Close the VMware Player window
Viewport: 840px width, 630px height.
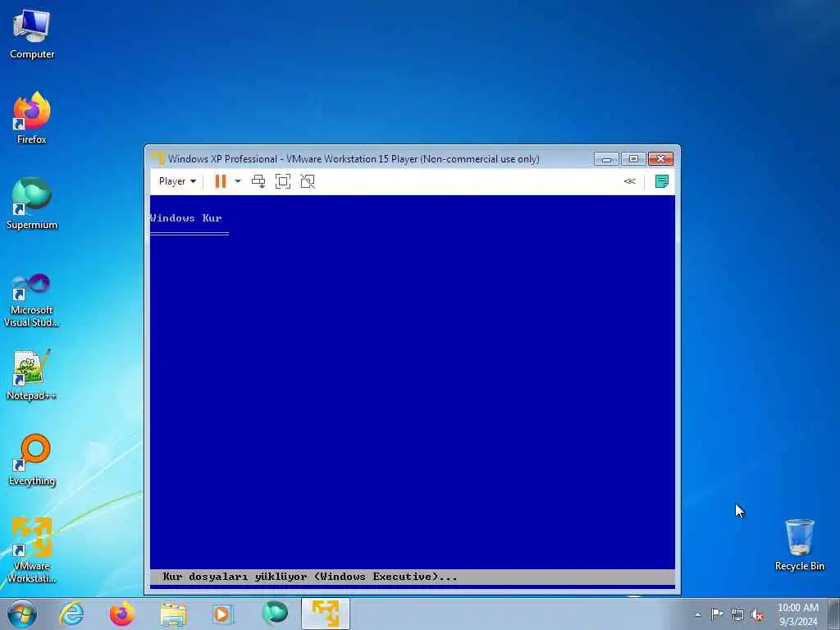(x=660, y=158)
